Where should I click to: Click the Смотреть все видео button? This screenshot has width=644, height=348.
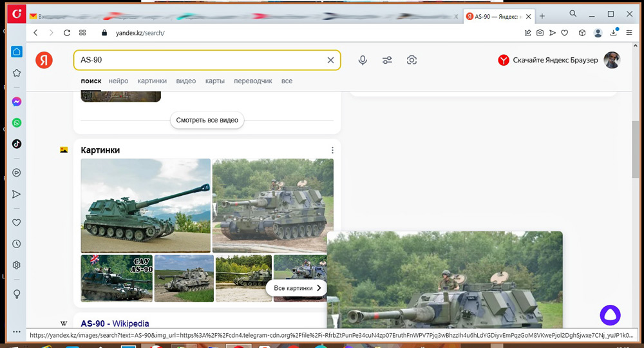click(x=207, y=120)
